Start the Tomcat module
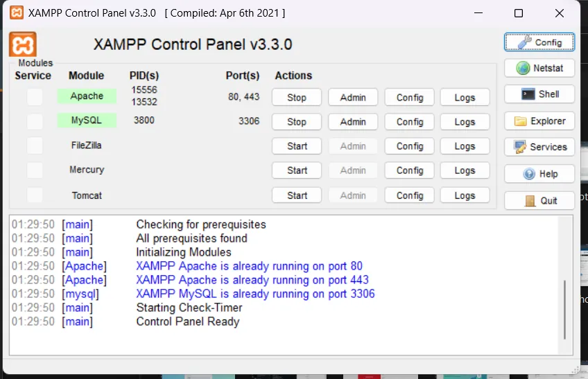Image resolution: width=588 pixels, height=379 pixels. click(297, 195)
